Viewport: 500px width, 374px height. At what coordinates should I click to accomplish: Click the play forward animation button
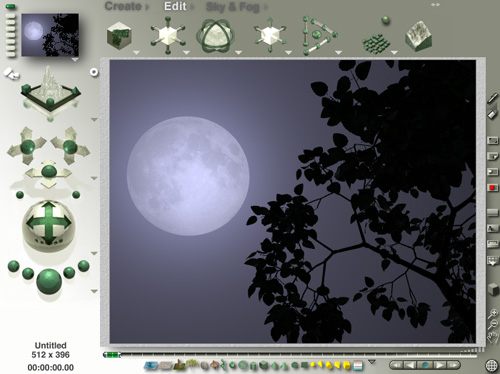pos(439,365)
